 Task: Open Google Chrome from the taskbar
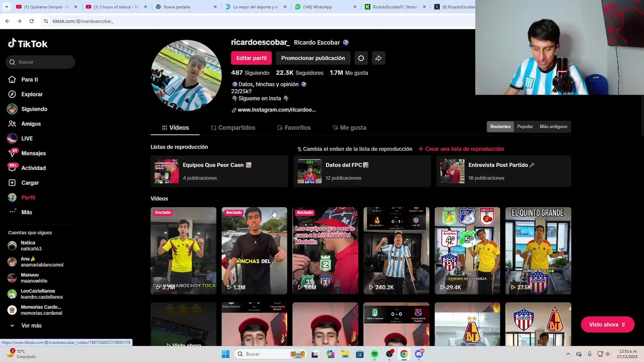pos(404,354)
